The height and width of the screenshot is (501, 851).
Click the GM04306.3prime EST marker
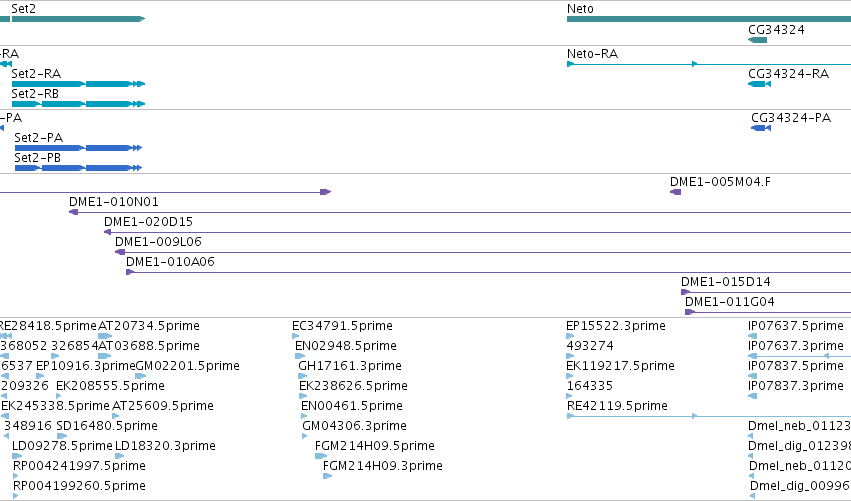(305, 436)
